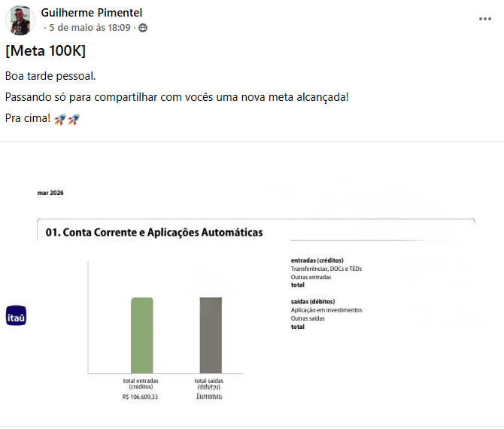The image size is (504, 429).
Task: Open Guilherme Pimentel's profile name link
Action: point(92,13)
